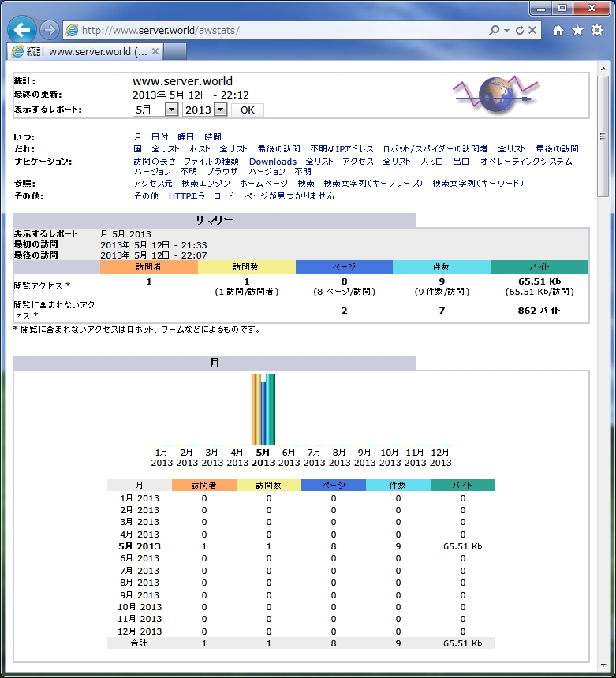616x678 pixels.
Task: Open 検索文字列(キーフレーズ) link
Action: tap(373, 184)
